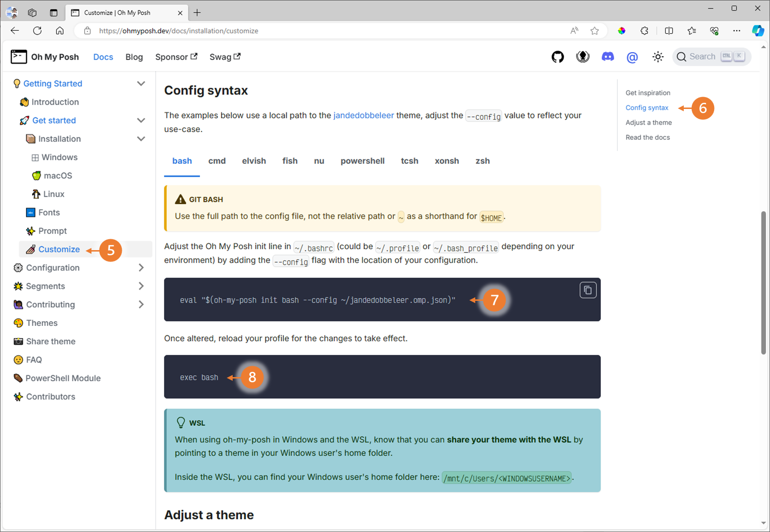View site information lock icon
Viewport: 770px width, 532px height.
tap(87, 31)
